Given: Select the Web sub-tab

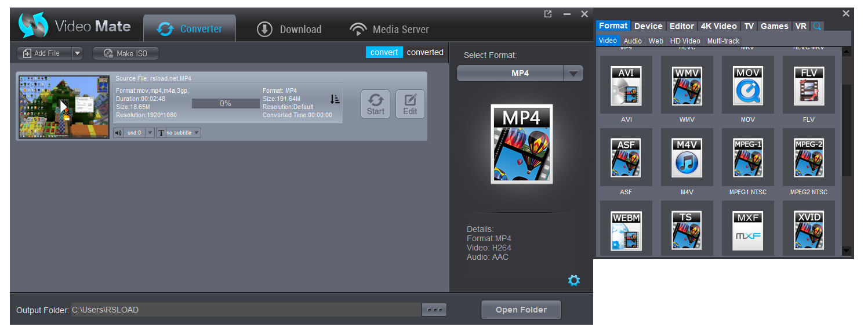Looking at the screenshot, I should coord(656,41).
